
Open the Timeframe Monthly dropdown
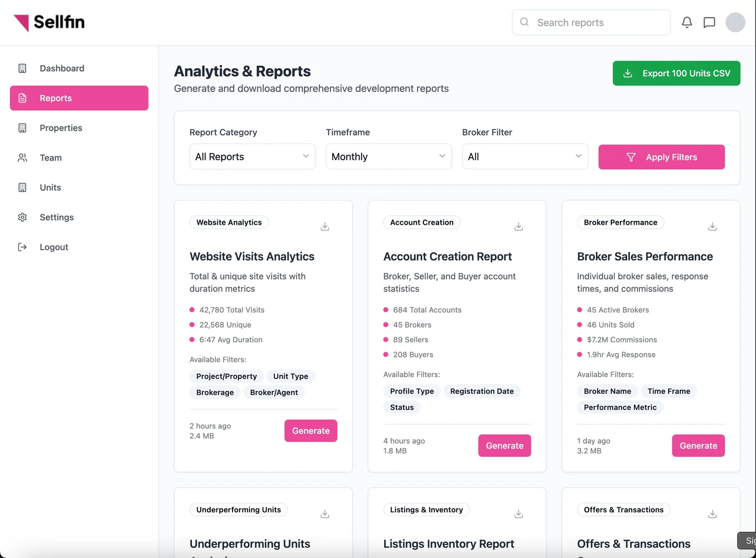[x=388, y=157]
